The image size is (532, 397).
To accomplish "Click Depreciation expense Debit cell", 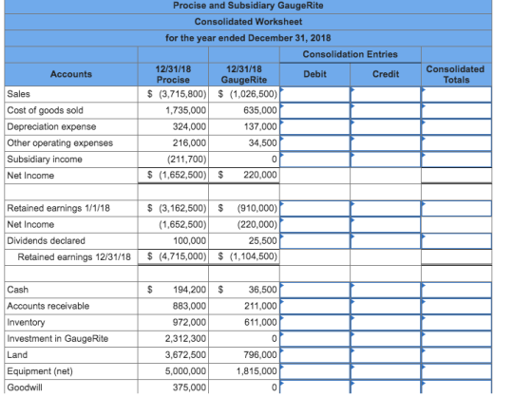I will [x=314, y=127].
